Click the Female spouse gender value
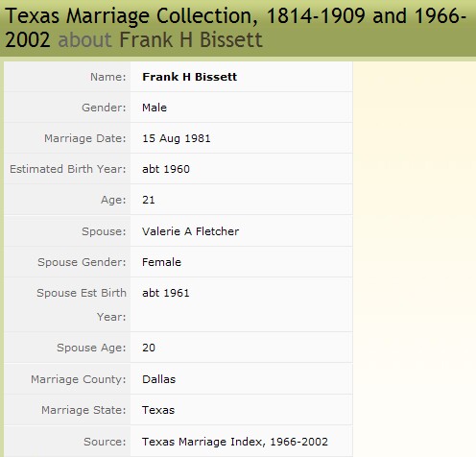Screen dimensions: 476x457 [161, 262]
